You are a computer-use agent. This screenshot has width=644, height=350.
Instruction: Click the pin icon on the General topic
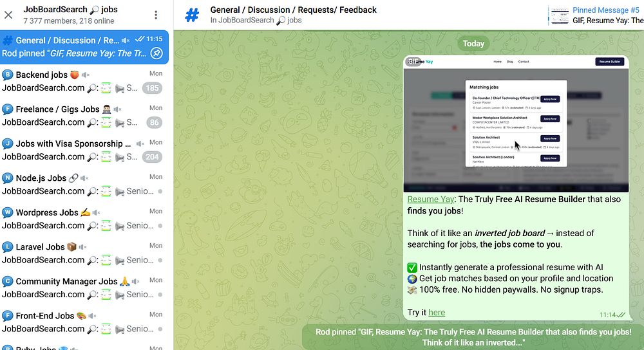pyautogui.click(x=156, y=53)
